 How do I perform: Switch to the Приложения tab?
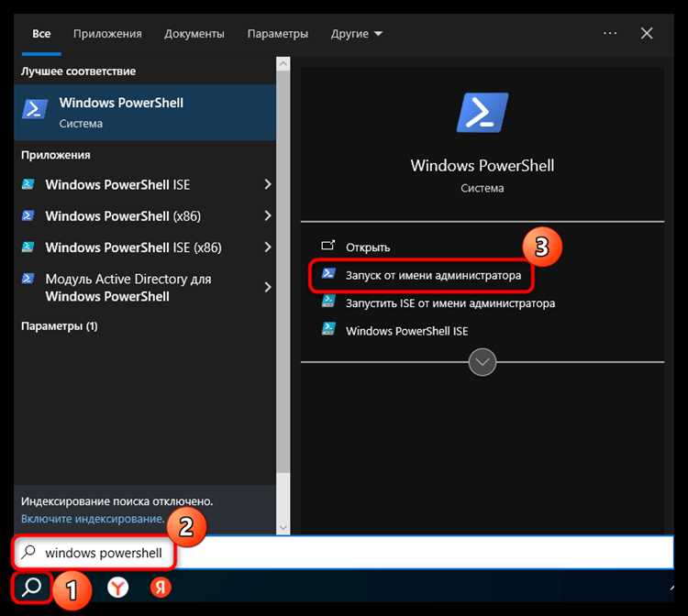point(107,34)
